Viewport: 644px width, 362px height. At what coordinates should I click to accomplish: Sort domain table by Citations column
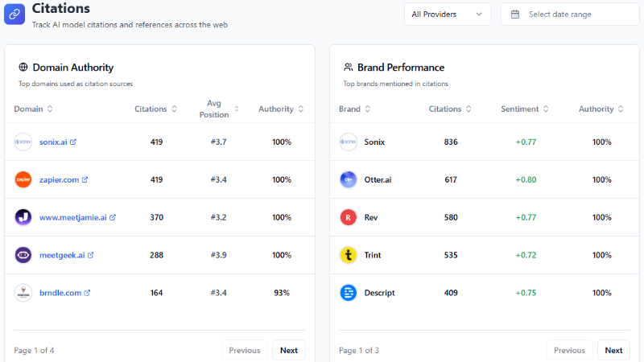pos(156,109)
